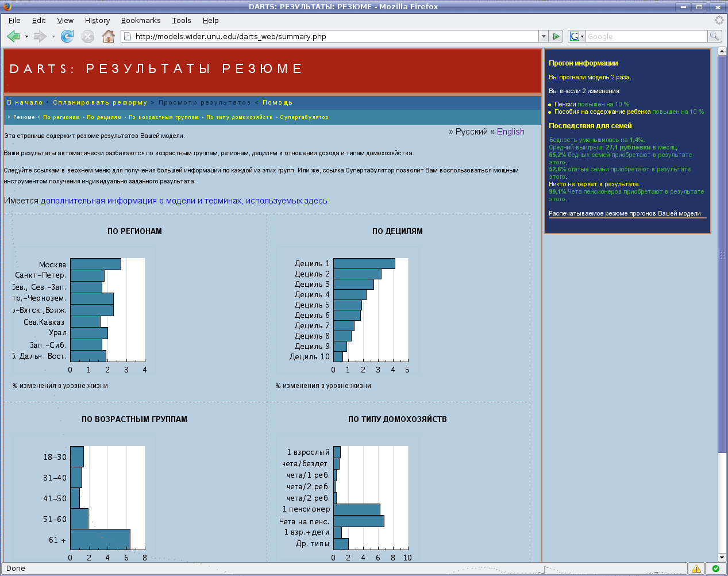Click the browser Back arrow button
Screen dimensions: 728x576
coord(13,37)
